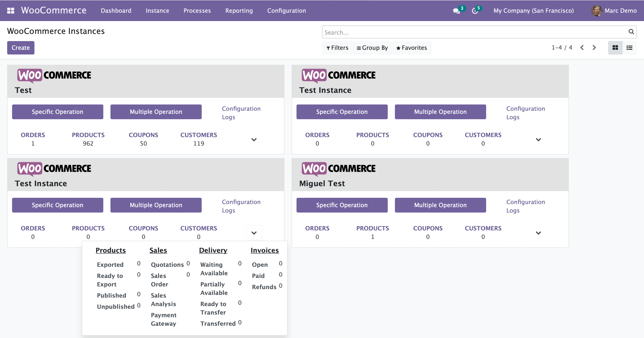Viewport: 644px width, 338px height.
Task: Open Configuration Logs for Test instance
Action: click(241, 113)
